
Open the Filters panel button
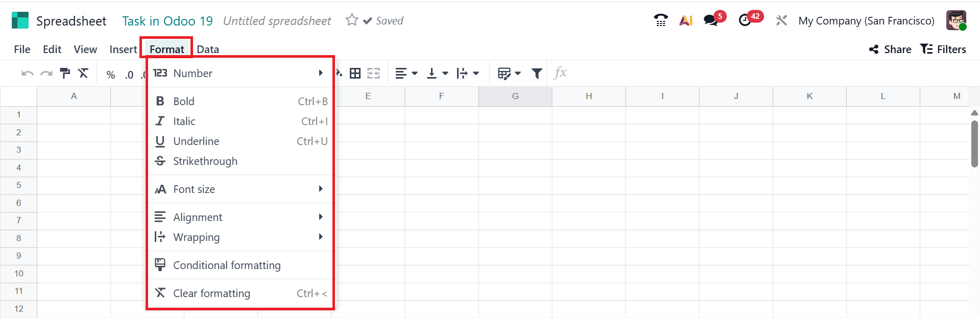[x=943, y=49]
